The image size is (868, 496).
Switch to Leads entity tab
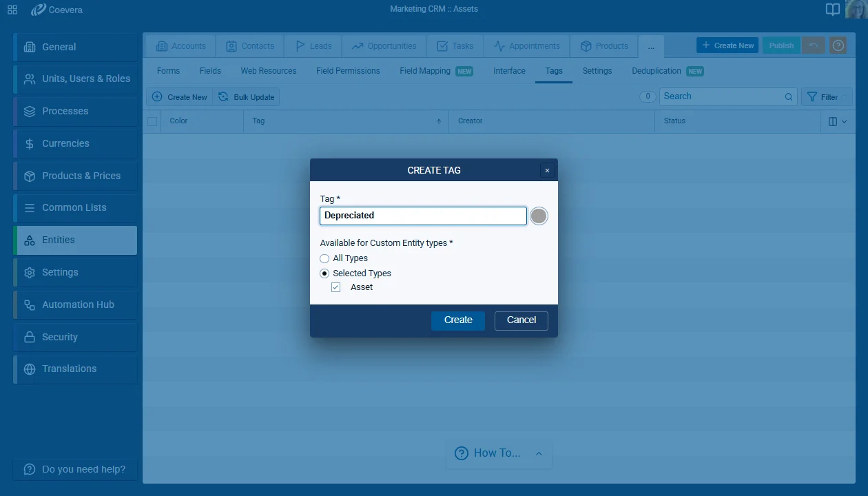(x=313, y=46)
